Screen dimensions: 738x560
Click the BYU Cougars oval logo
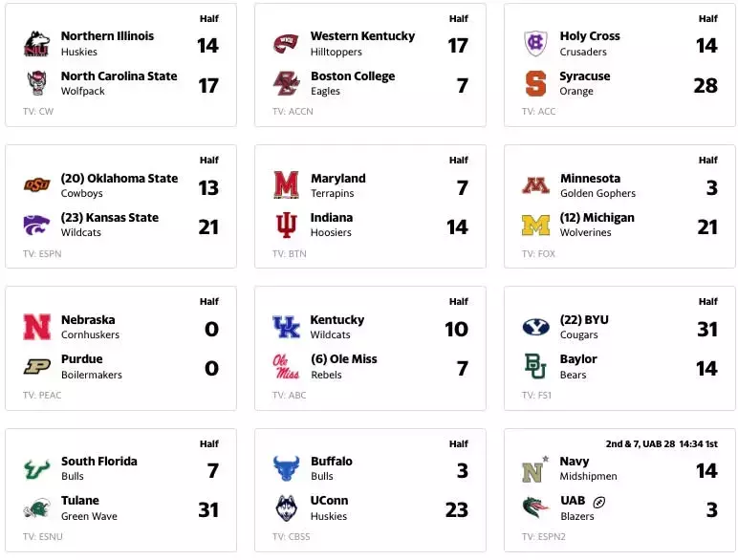coord(535,327)
